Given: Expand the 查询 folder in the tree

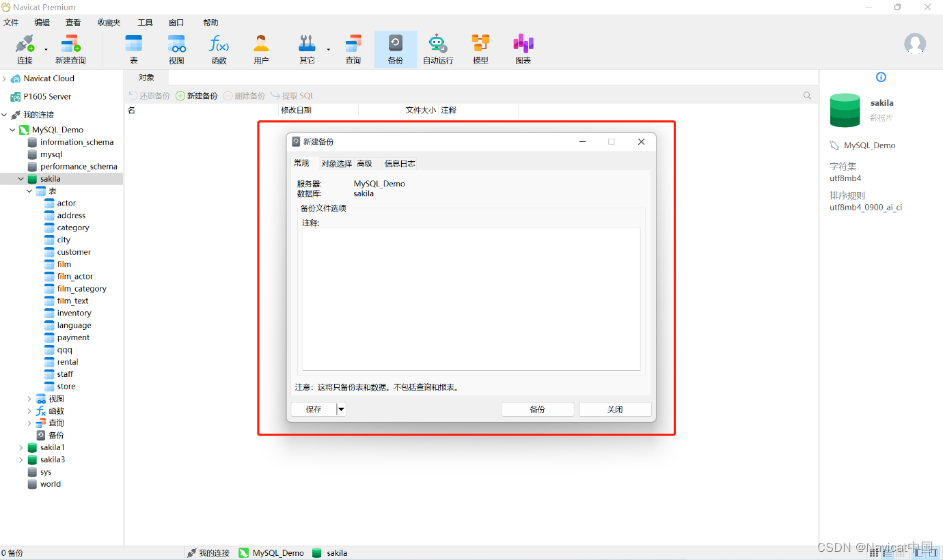Looking at the screenshot, I should coord(29,423).
